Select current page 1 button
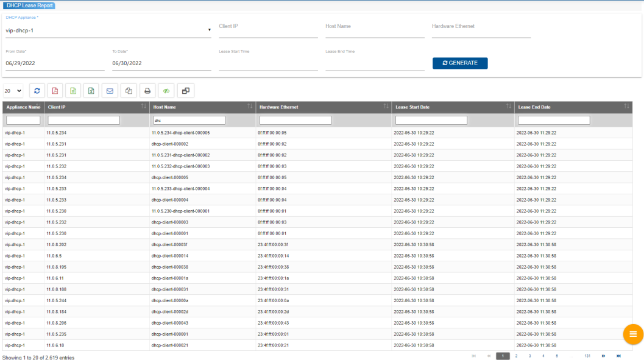 [x=503, y=356]
